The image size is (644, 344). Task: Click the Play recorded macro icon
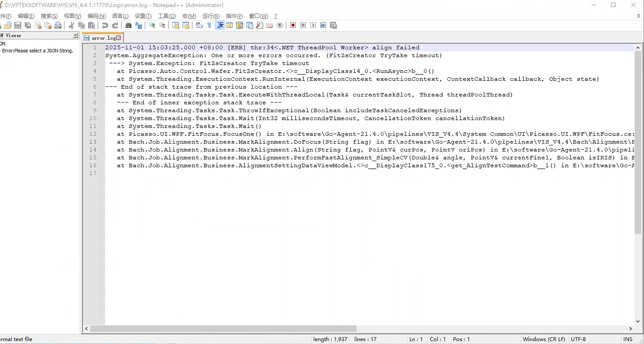coord(313,25)
